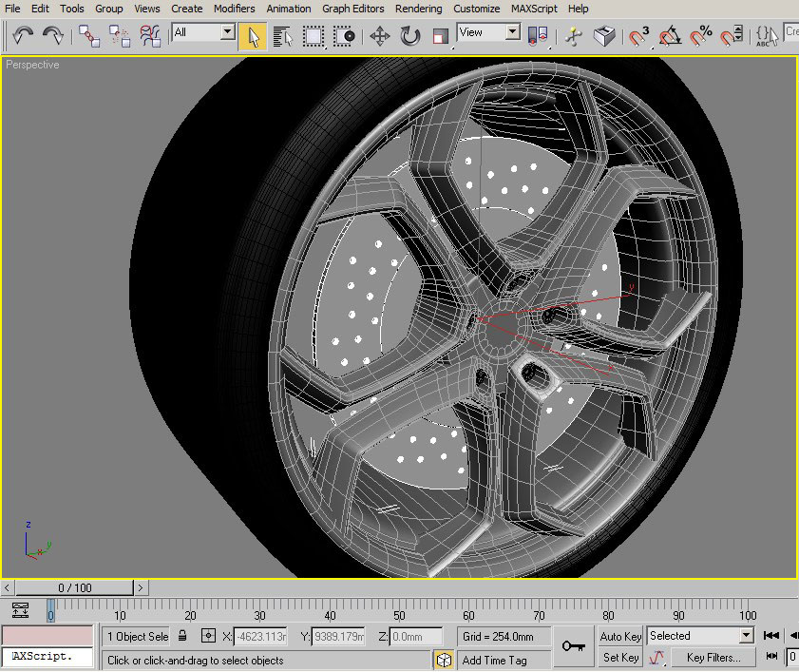Pick the Rectangular Selection Region icon

[314, 36]
